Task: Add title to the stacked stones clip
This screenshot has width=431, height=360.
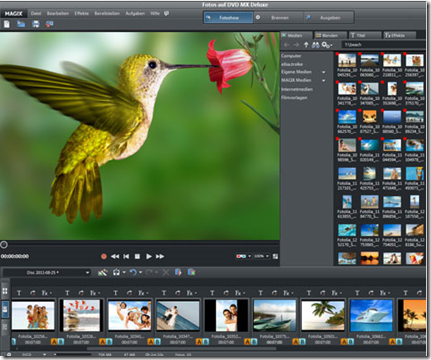Action: [x=67, y=293]
